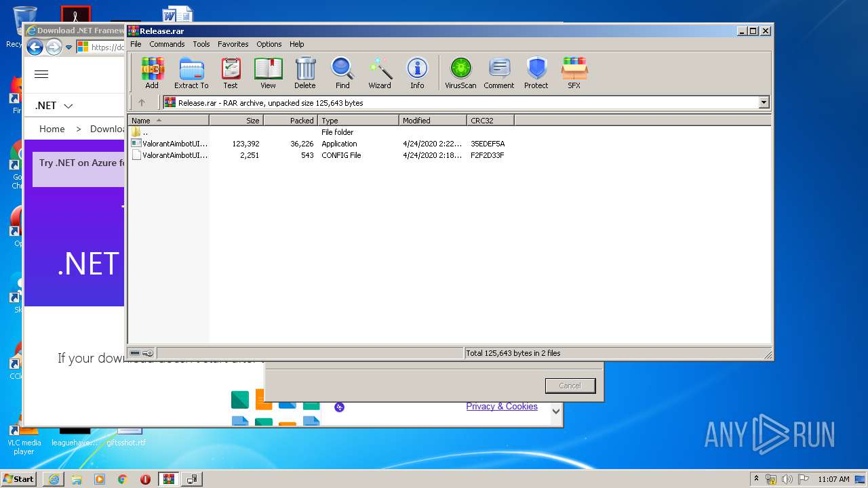Click the Find magnifier icon
Screen dimensions: 868x488
pos(342,73)
